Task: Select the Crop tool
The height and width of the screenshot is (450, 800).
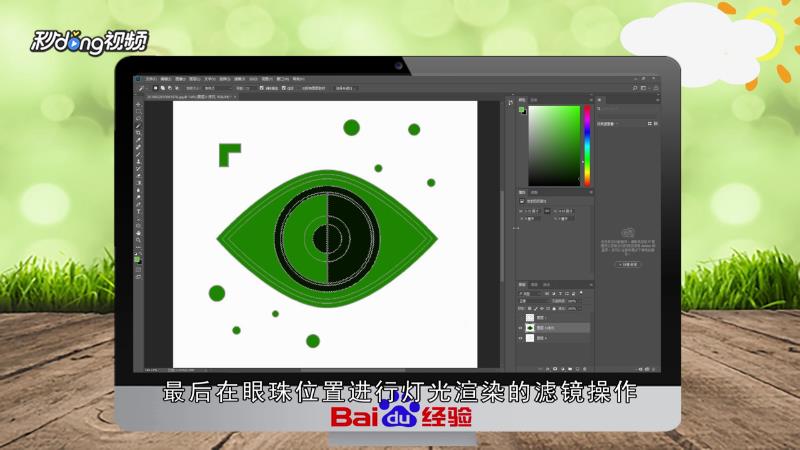Action: click(x=138, y=133)
